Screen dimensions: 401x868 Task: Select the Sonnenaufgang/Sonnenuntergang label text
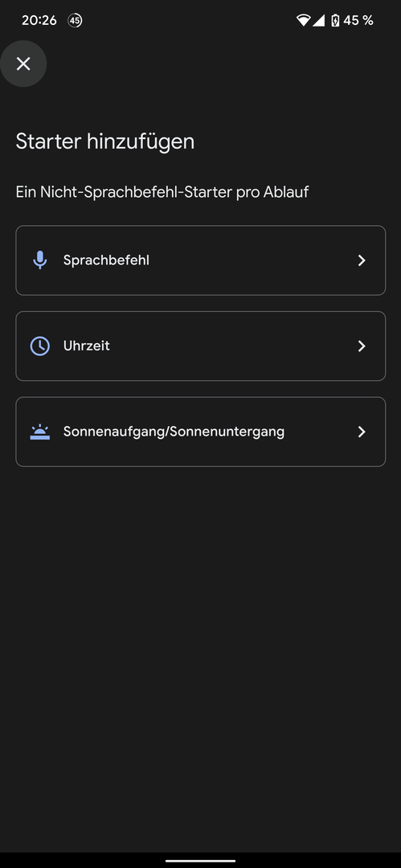pyautogui.click(x=174, y=432)
